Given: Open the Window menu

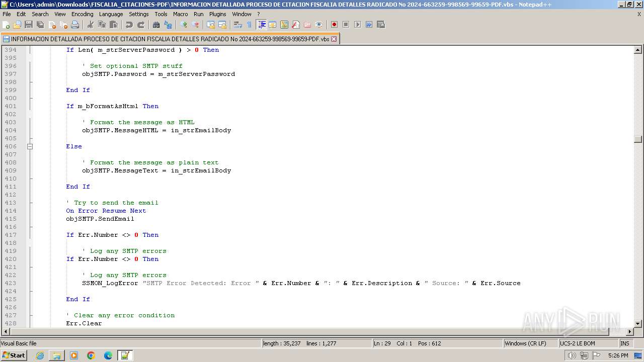Looking at the screenshot, I should click(x=242, y=14).
